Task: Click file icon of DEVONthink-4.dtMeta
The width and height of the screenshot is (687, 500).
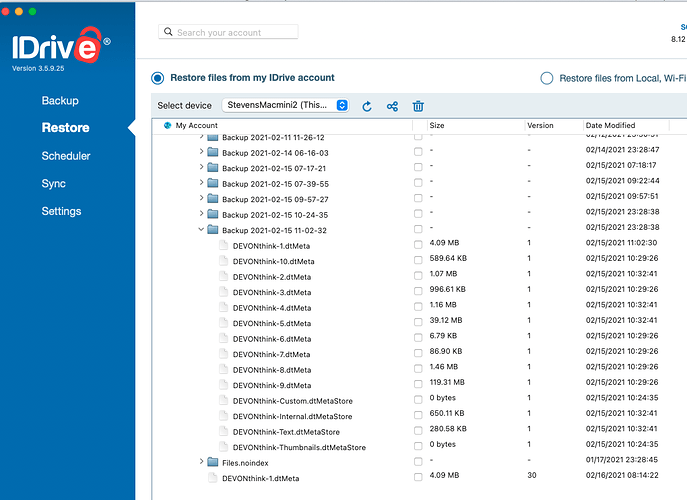Action: (x=223, y=308)
